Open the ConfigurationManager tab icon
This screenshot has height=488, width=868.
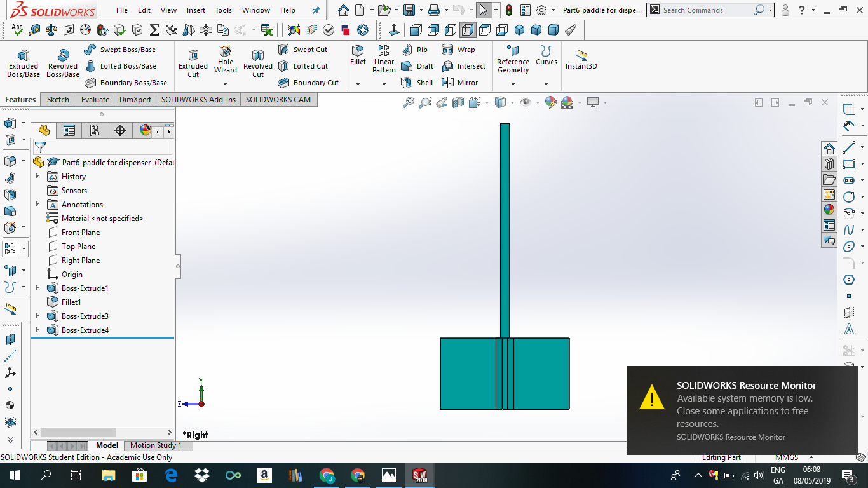[x=95, y=130]
